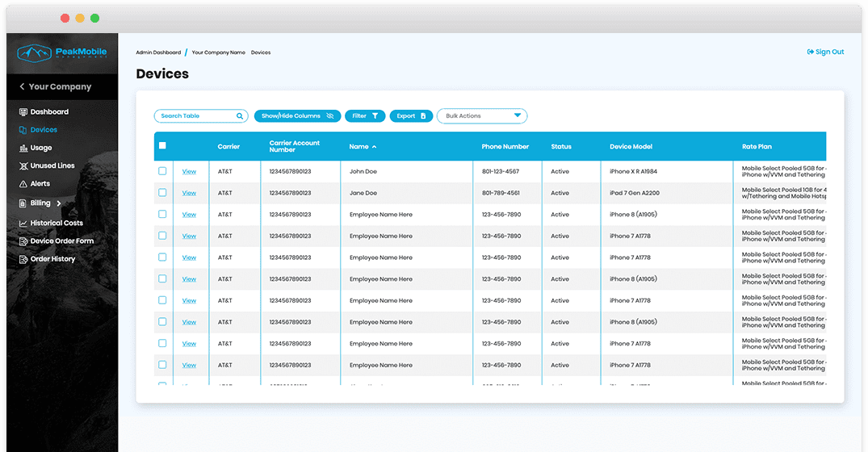The height and width of the screenshot is (452, 868).
Task: Click the Sign Out arrow icon
Action: click(811, 52)
